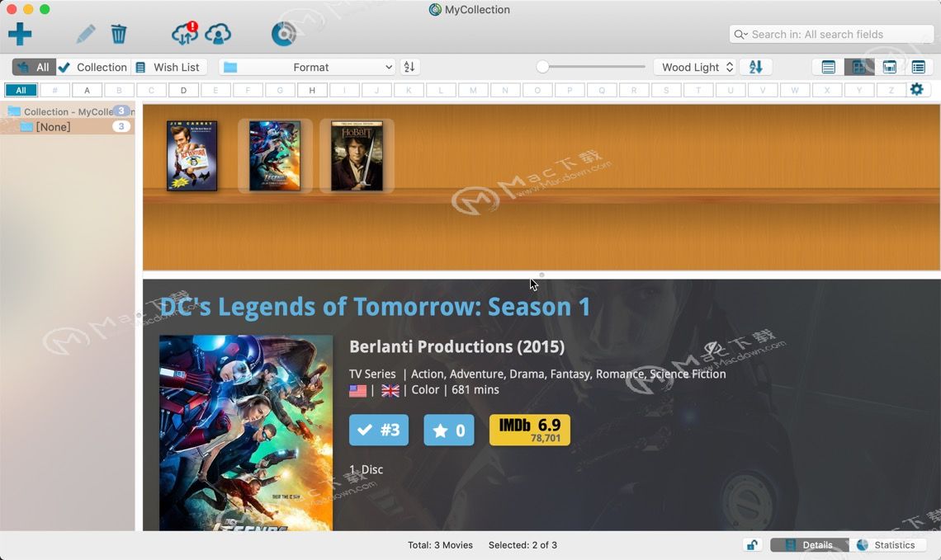Add a new movie with the plus icon
This screenshot has height=560, width=941.
(x=20, y=34)
